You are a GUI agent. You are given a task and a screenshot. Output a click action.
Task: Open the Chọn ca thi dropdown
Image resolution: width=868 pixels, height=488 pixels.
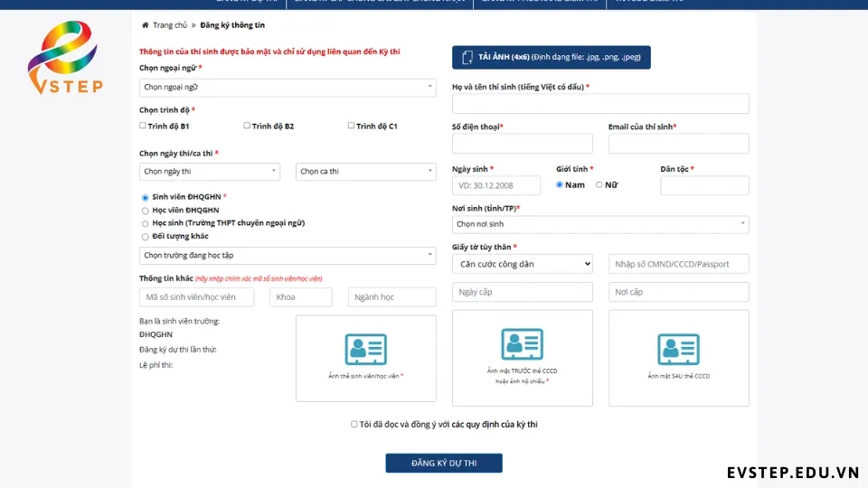click(x=366, y=172)
